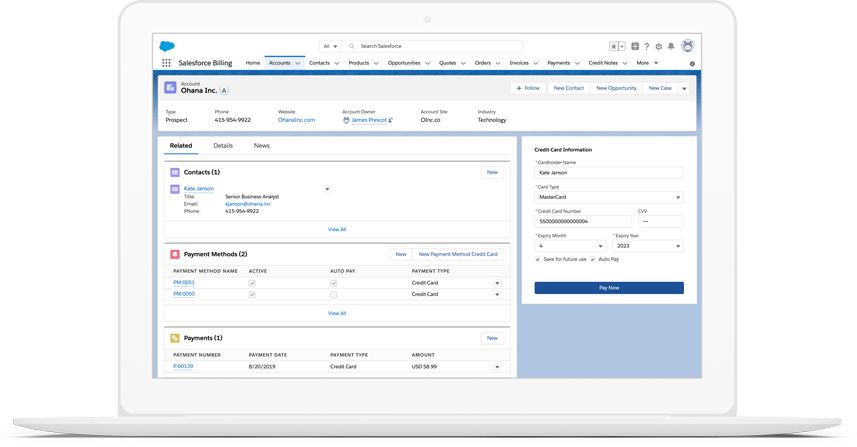
Task: Click the New Case button
Action: pyautogui.click(x=660, y=88)
